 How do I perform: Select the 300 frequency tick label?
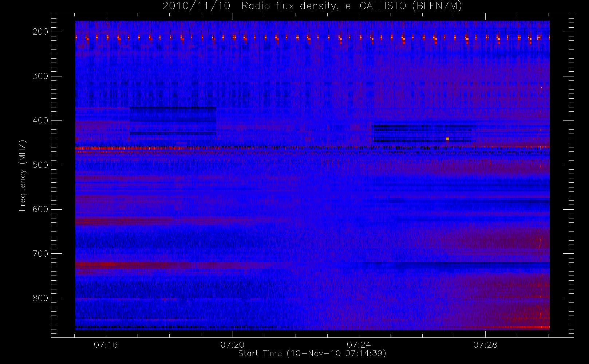[40, 76]
